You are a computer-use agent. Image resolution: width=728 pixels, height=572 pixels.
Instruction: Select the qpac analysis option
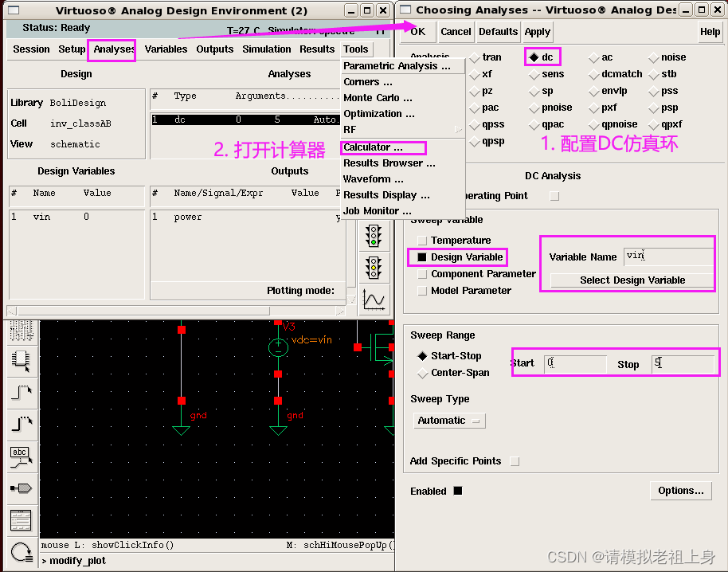point(546,124)
